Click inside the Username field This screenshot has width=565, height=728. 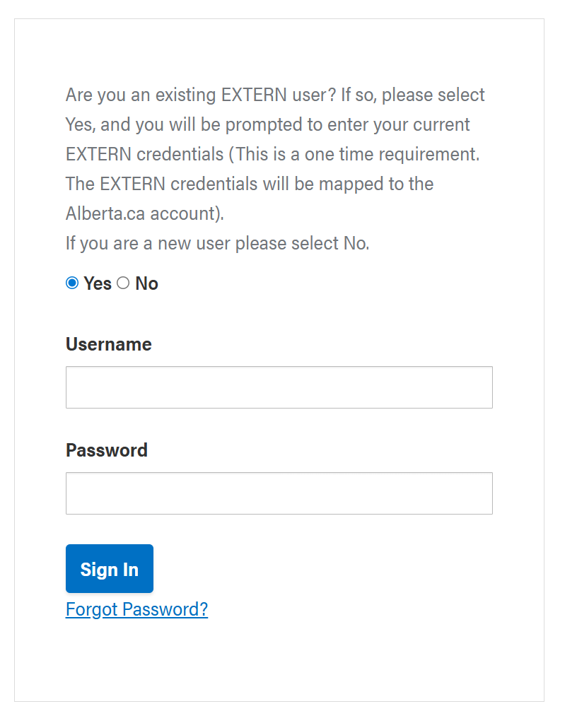[x=279, y=387]
